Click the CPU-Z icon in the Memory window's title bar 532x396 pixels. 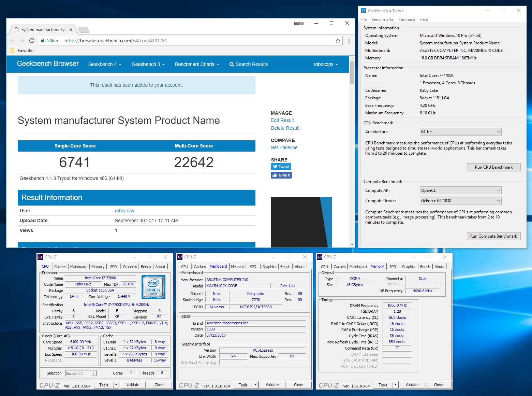pyautogui.click(x=320, y=257)
